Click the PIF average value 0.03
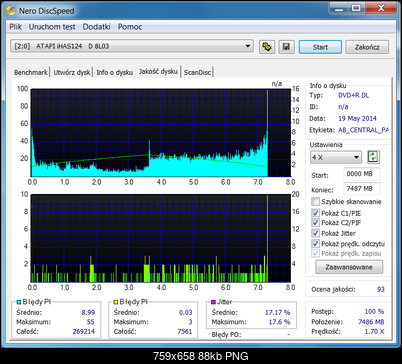402x364 pixels. 185,313
